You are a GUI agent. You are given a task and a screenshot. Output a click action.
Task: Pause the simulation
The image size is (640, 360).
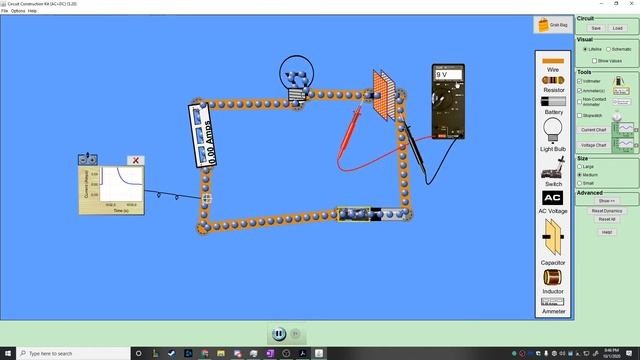[x=279, y=334]
